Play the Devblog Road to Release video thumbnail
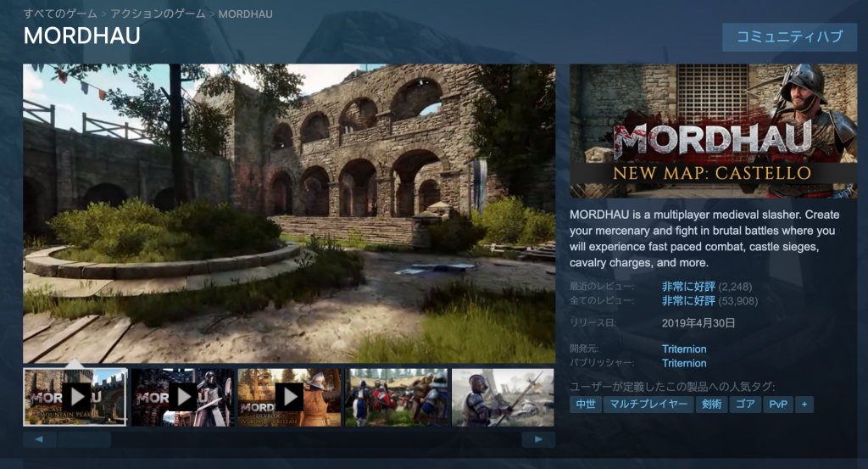Image resolution: width=868 pixels, height=469 pixels. [290, 397]
